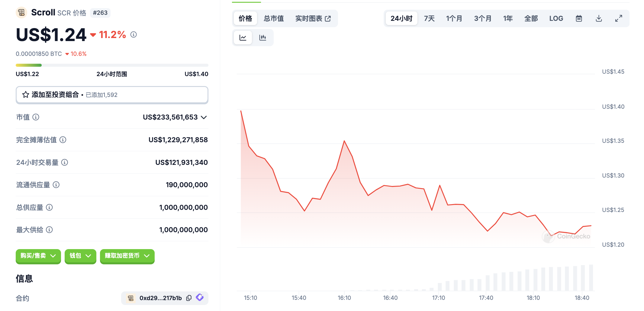Open the calendar date range picker

coord(578,18)
